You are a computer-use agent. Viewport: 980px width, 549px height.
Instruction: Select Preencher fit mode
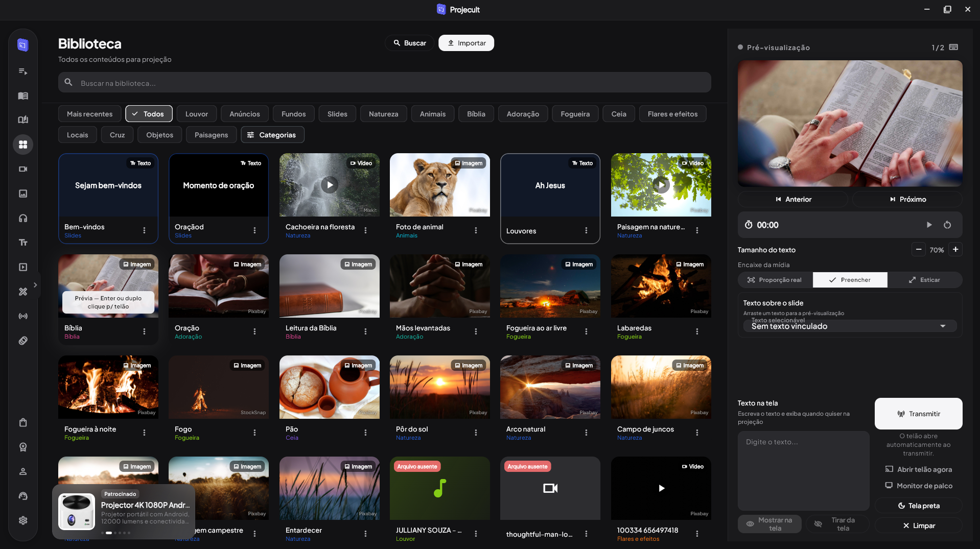click(x=850, y=280)
